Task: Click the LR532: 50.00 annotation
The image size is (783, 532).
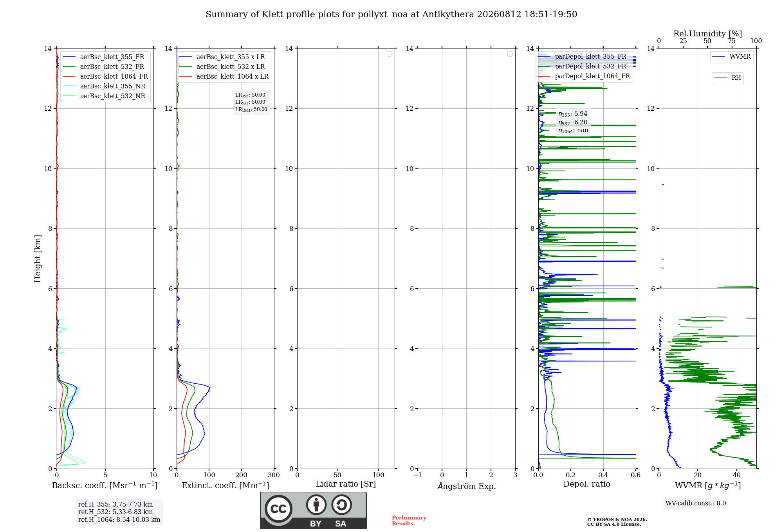Action: (250, 102)
